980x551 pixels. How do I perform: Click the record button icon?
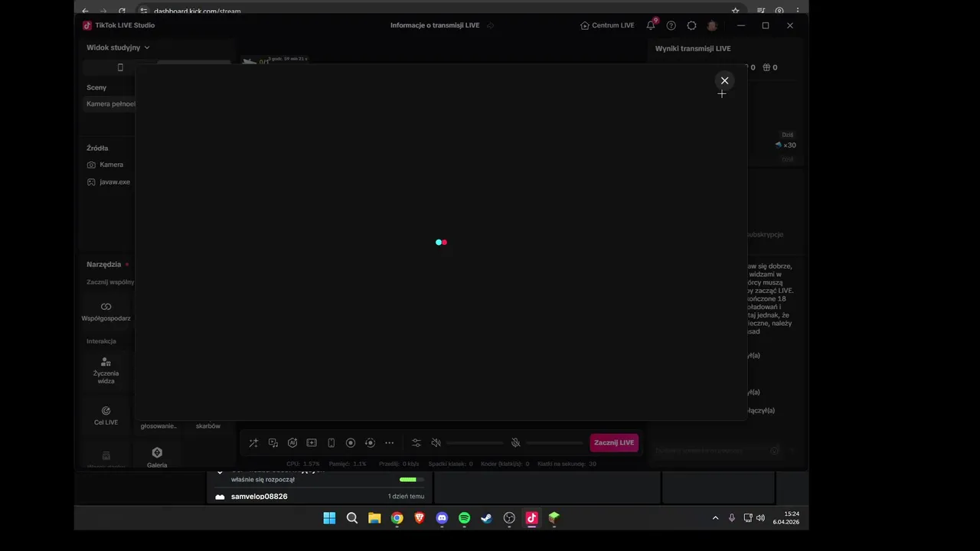click(x=351, y=442)
